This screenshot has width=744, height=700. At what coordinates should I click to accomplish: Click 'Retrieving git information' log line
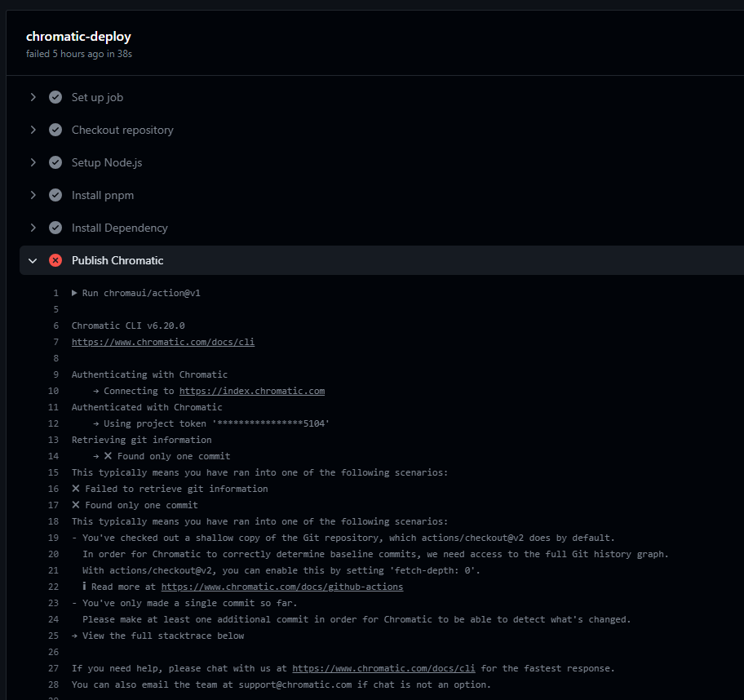tap(141, 440)
